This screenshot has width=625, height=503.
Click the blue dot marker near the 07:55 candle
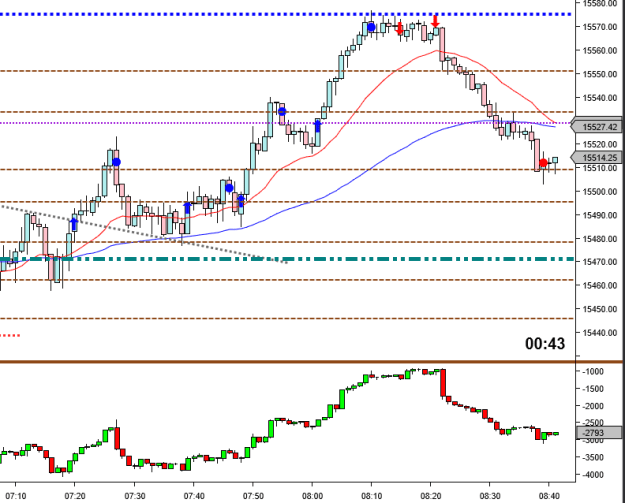click(282, 111)
